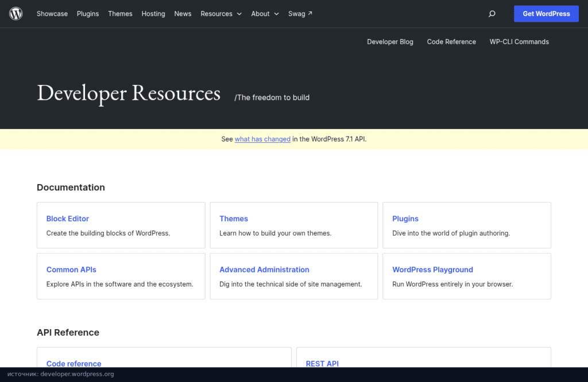Click the API Reference section heading
This screenshot has width=588, height=382.
[68, 333]
